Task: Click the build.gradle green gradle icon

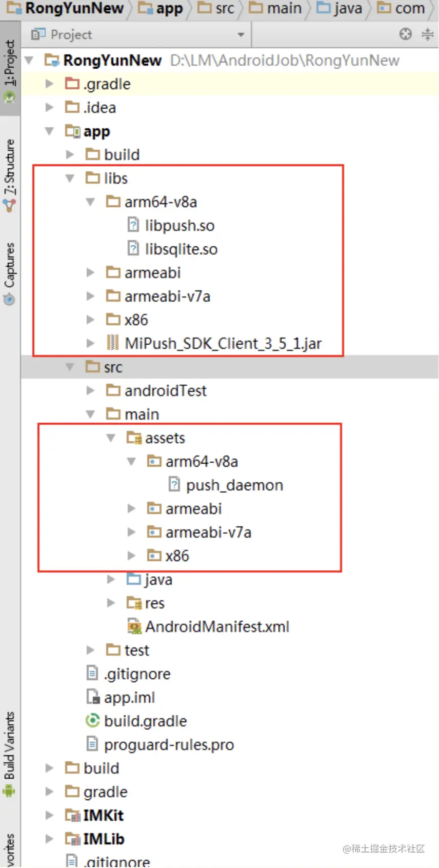Action: coord(92,721)
